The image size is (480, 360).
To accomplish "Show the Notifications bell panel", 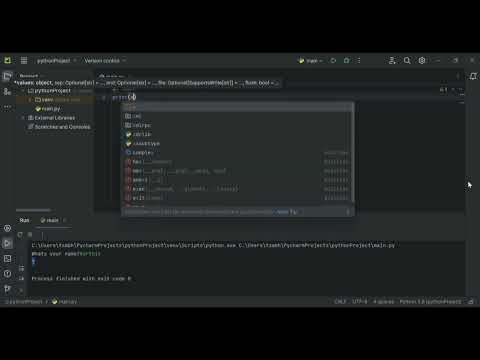I will click(x=473, y=76).
